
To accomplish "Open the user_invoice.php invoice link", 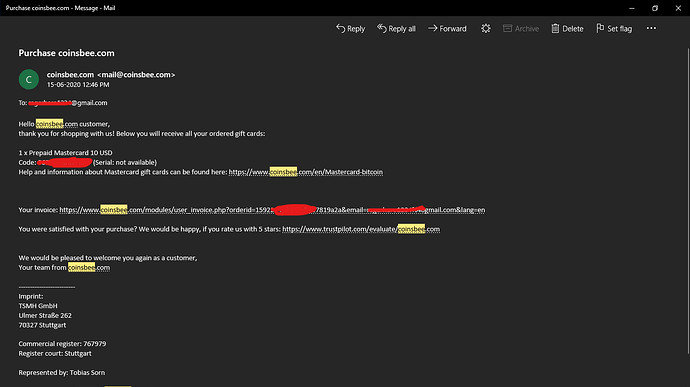I will pos(272,210).
